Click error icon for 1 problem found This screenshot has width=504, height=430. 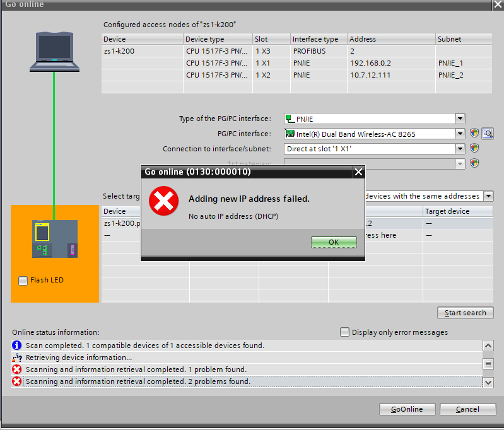16,369
